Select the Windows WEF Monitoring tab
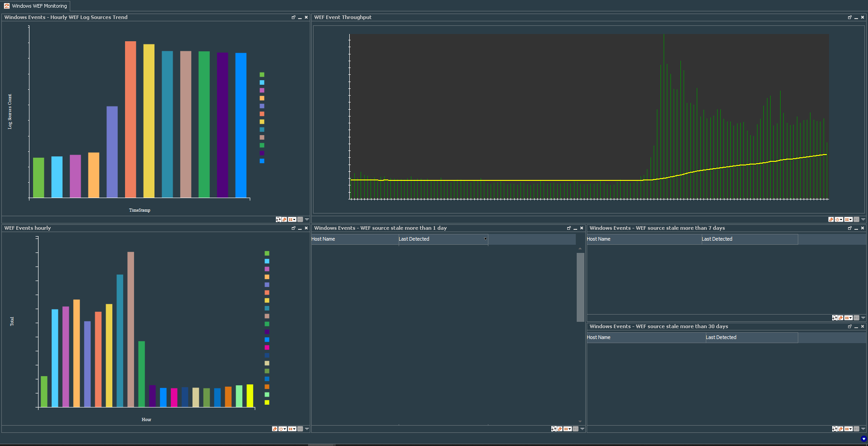 tap(35, 6)
